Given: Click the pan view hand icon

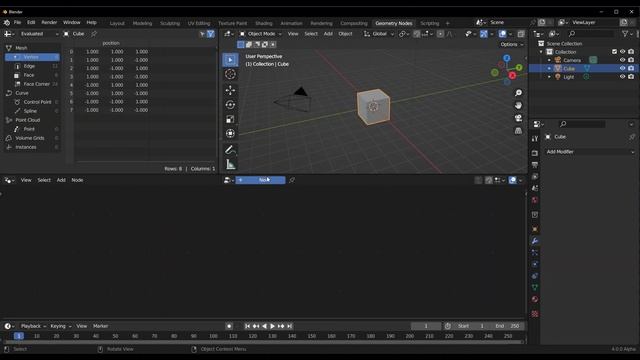Looking at the screenshot, I should coord(518,105).
